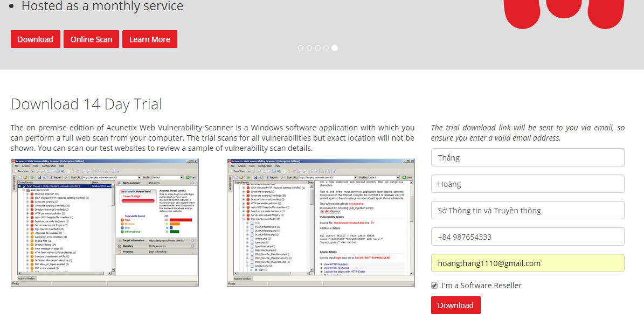Screen dimensions: 644x327
Task: Jump to the first carousel slide dot
Action: pyautogui.click(x=301, y=48)
